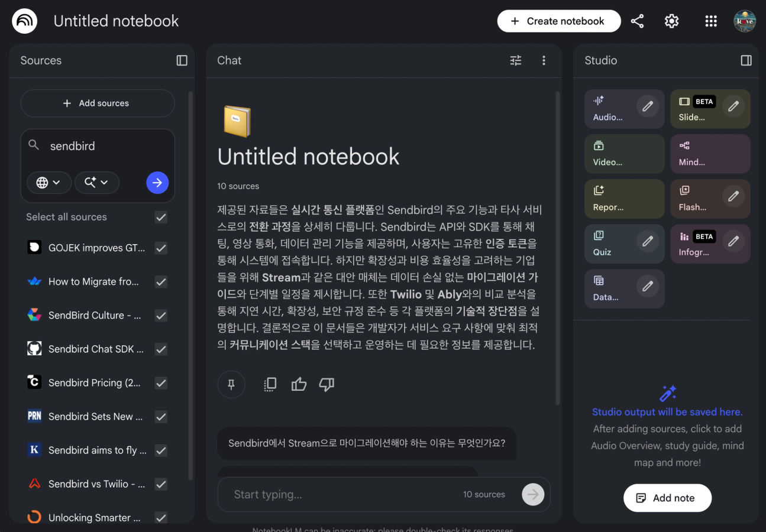Open the account profile avatar

pyautogui.click(x=745, y=21)
